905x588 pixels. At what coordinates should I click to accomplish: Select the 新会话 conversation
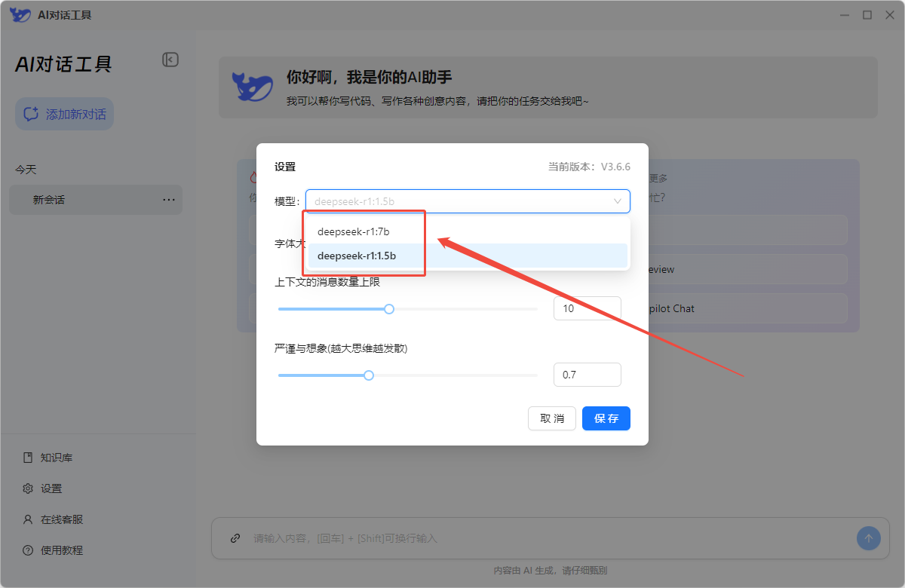pyautogui.click(x=96, y=200)
